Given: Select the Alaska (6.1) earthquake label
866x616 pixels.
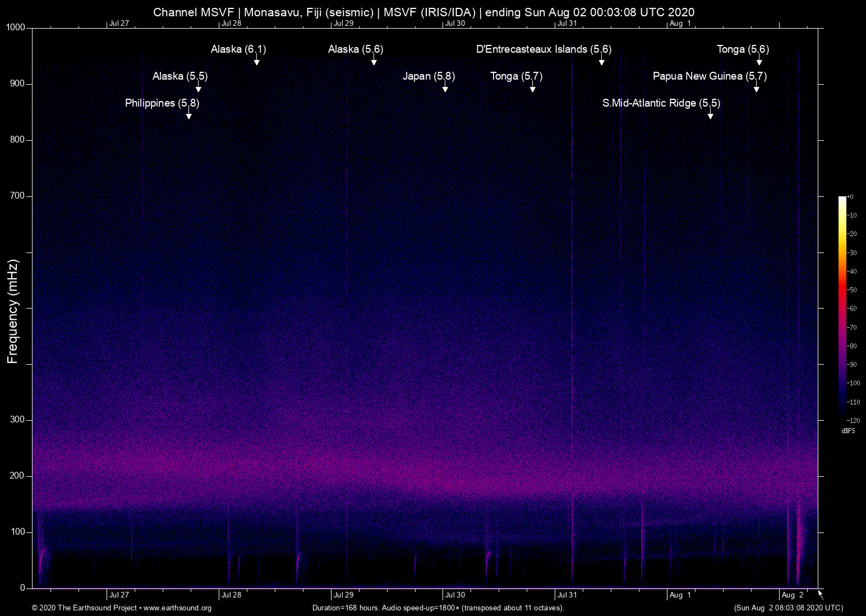Looking at the screenshot, I should pos(238,49).
